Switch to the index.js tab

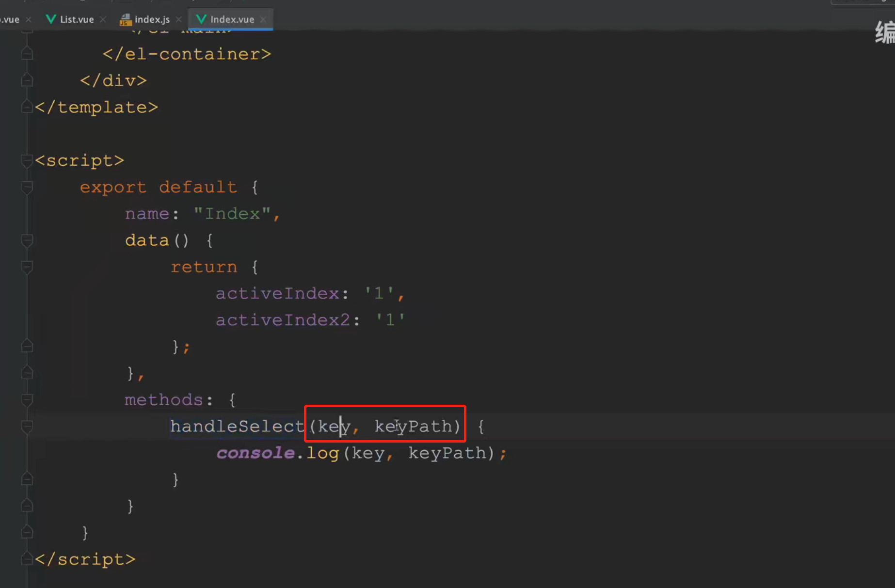(152, 19)
